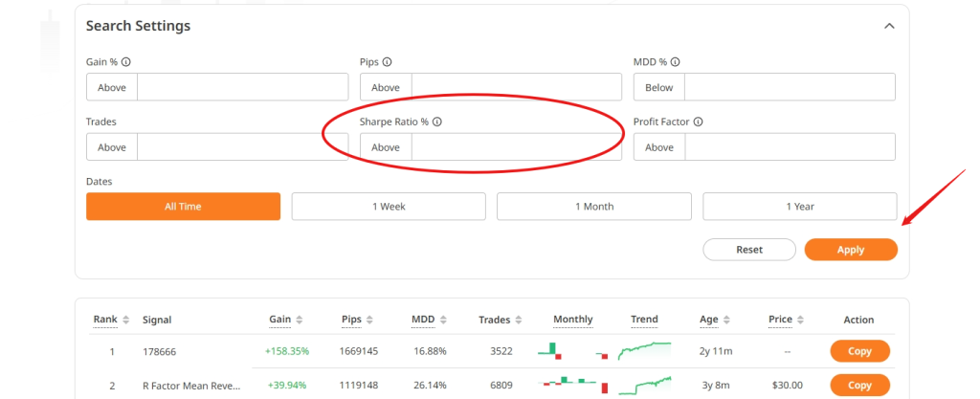Click the Profit Factor info icon

699,122
